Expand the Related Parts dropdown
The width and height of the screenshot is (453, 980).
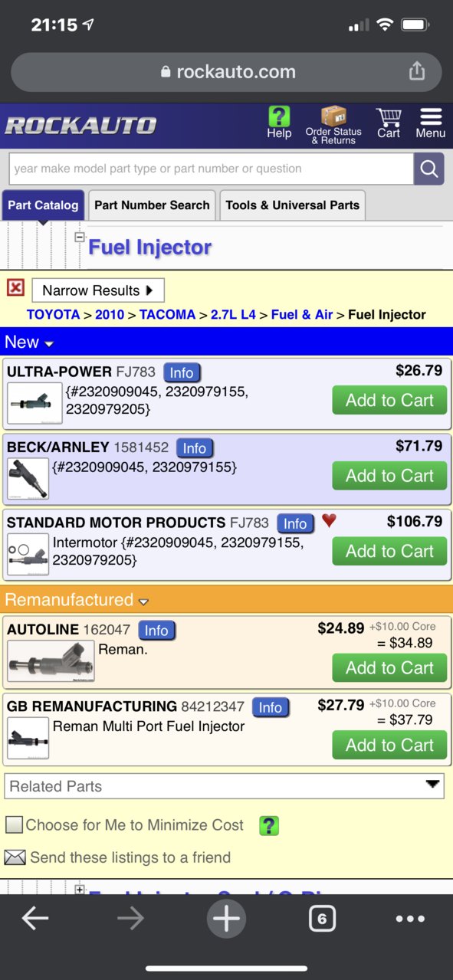225,786
